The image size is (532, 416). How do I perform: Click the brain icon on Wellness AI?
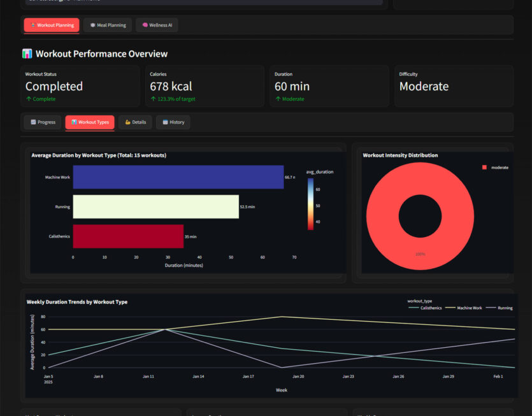point(145,25)
